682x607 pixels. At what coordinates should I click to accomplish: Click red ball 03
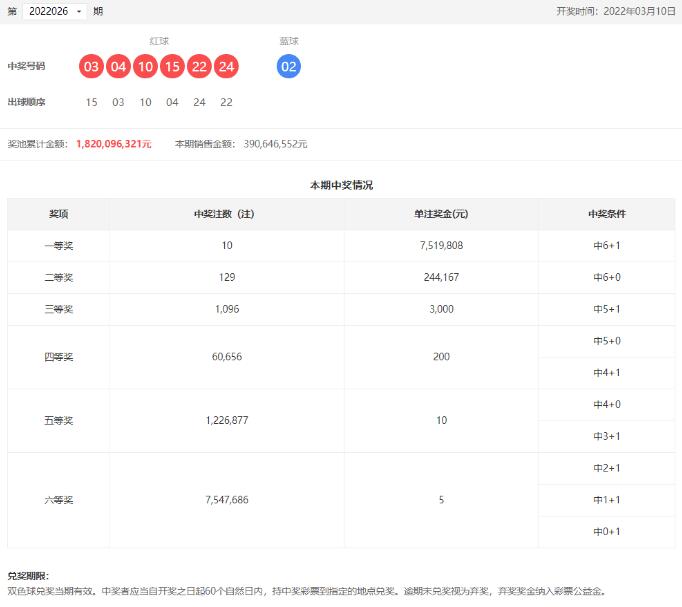[x=91, y=67]
